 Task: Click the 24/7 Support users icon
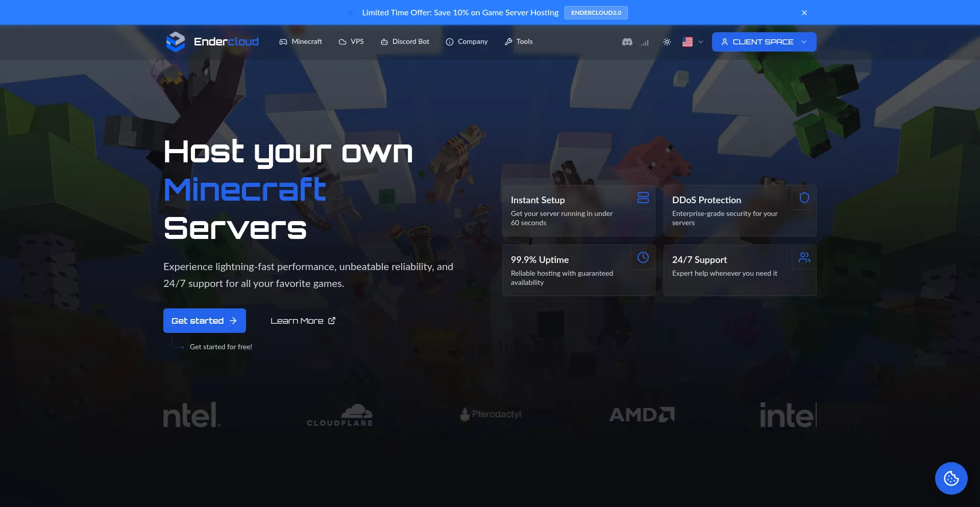tap(804, 257)
